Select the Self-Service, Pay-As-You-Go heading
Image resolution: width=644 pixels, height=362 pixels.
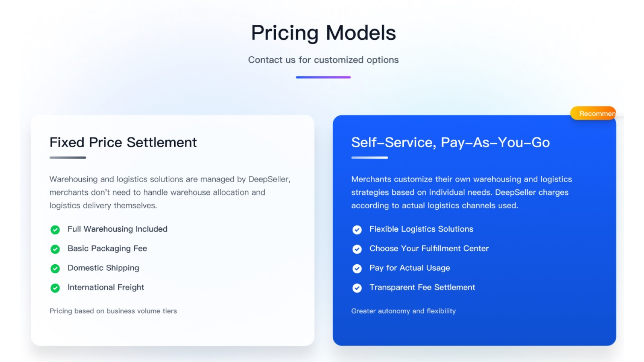[450, 142]
